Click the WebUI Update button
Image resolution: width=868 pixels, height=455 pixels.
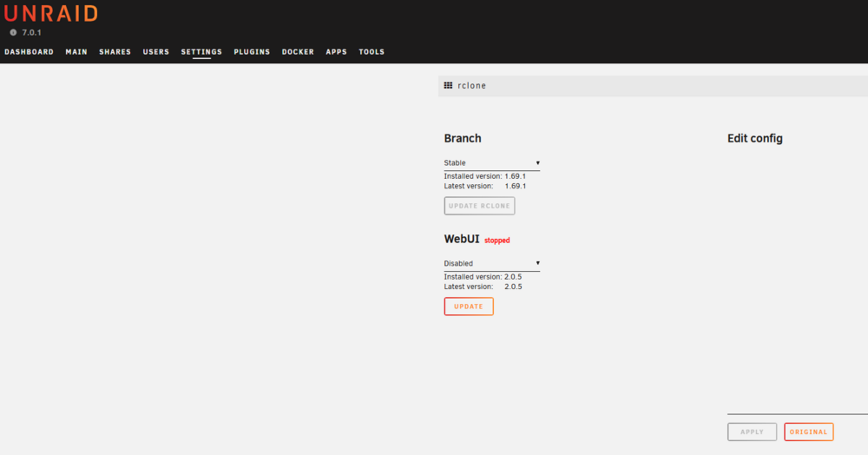(x=469, y=307)
